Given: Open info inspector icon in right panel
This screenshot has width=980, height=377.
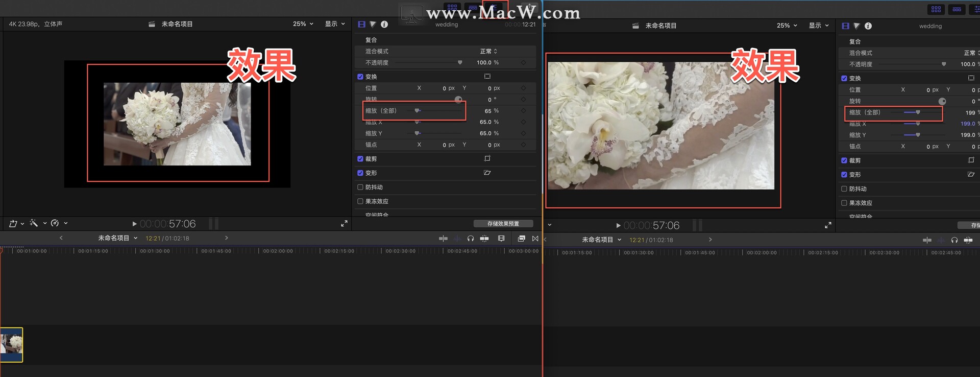Looking at the screenshot, I should click(868, 26).
